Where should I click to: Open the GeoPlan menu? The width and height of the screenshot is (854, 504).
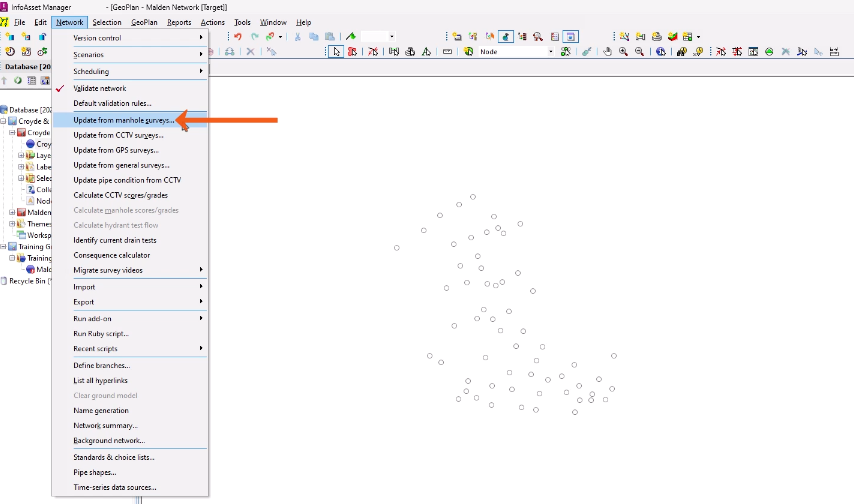coord(144,22)
